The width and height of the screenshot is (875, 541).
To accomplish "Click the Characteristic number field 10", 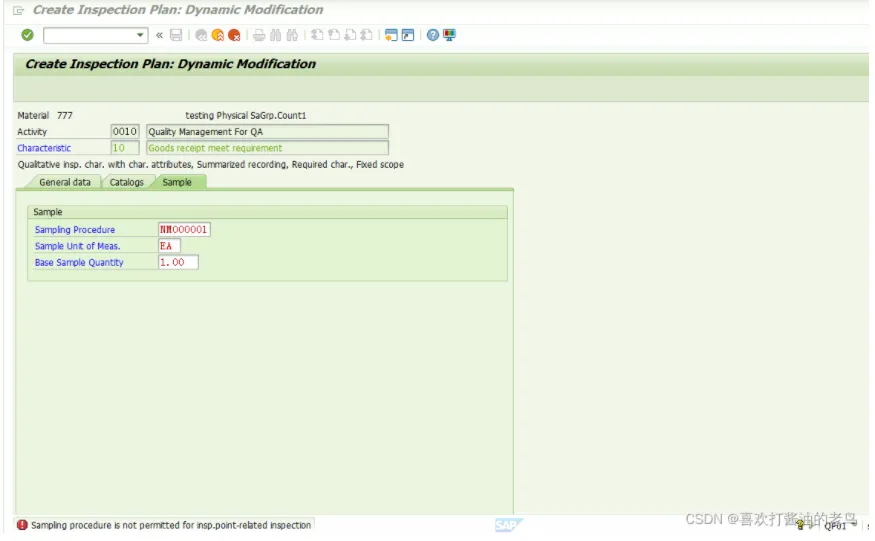I will (x=124, y=148).
